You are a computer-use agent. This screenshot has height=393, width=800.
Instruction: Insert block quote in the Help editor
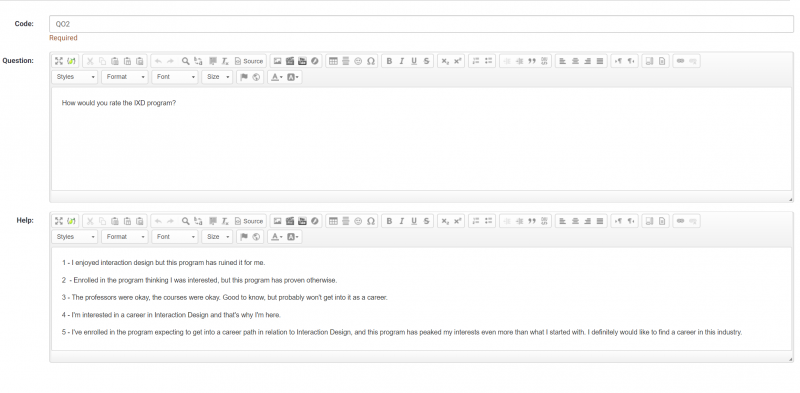(532, 222)
